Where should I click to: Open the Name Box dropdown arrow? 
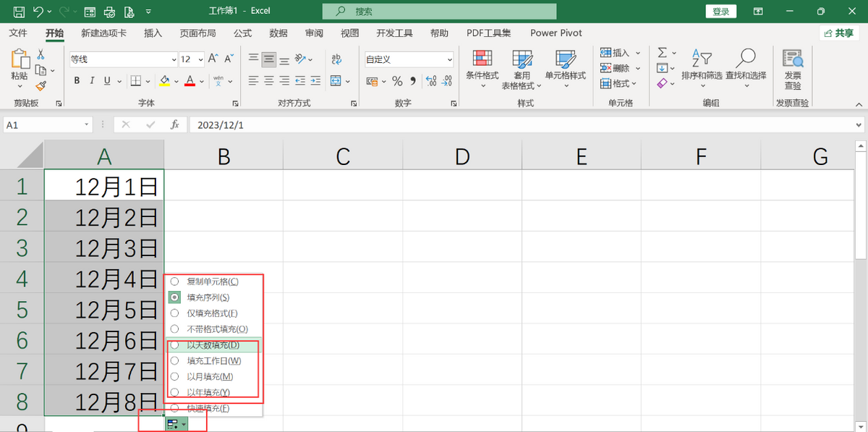click(x=87, y=124)
